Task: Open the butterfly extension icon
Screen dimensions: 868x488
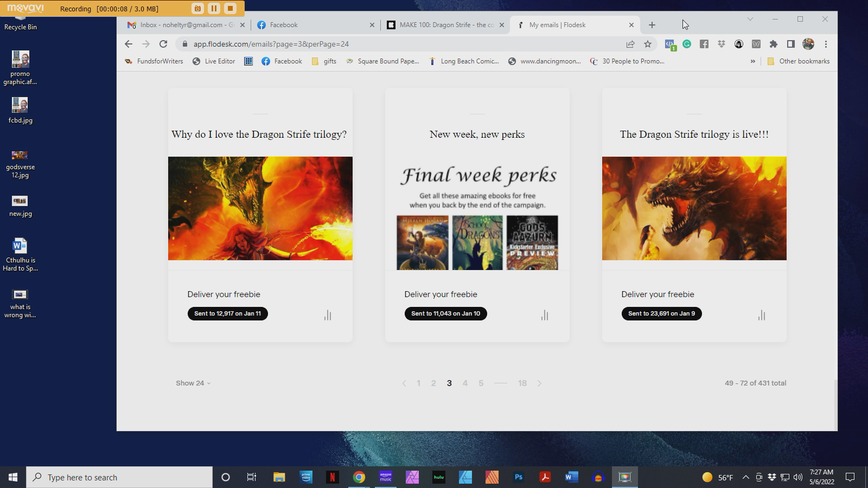Action: 756,44
